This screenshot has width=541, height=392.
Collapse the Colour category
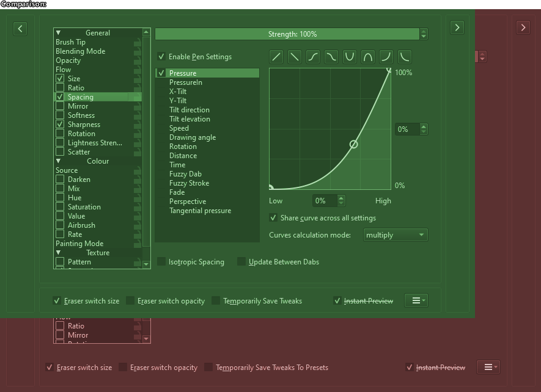click(58, 161)
